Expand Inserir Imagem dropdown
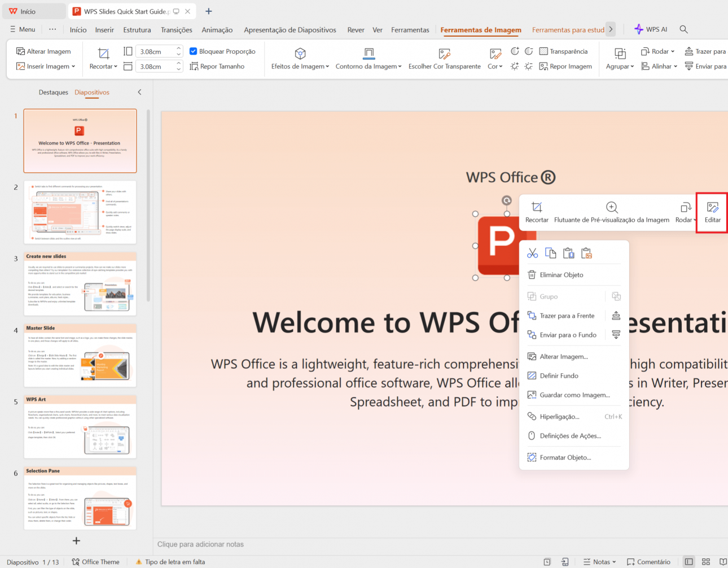This screenshot has width=728, height=568. click(73, 67)
